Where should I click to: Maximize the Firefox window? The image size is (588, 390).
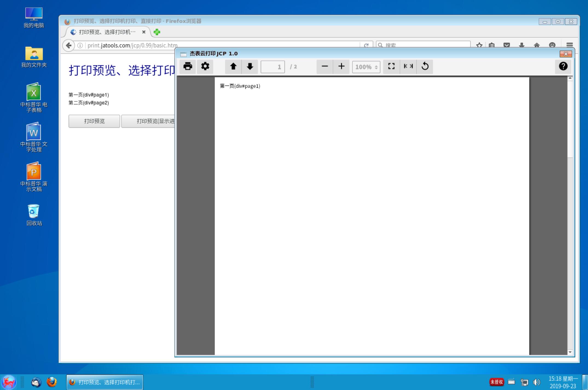pos(558,22)
